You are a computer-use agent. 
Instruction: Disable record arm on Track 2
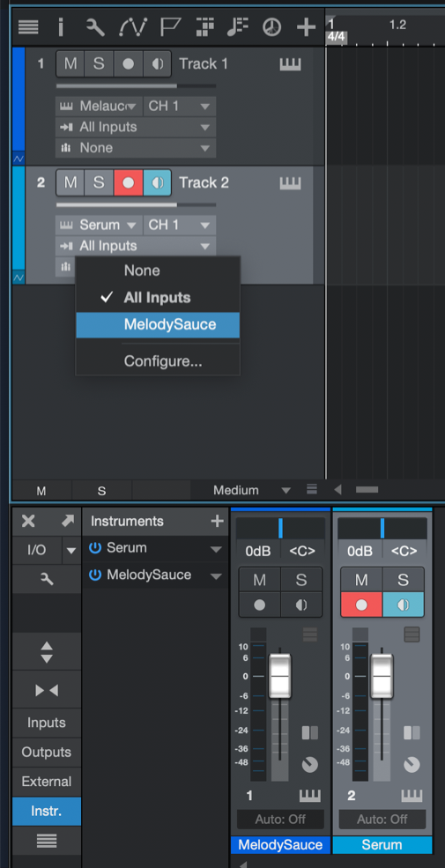click(x=129, y=182)
